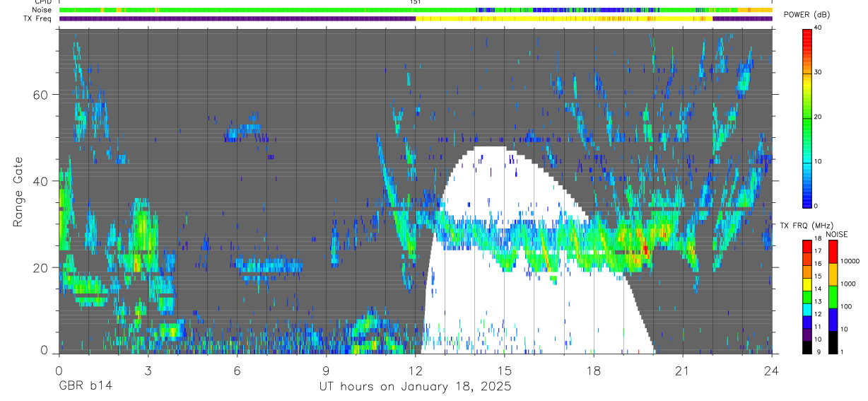868x401 pixels.
Task: Click the 1 label on the noise scale
Action: (842, 352)
